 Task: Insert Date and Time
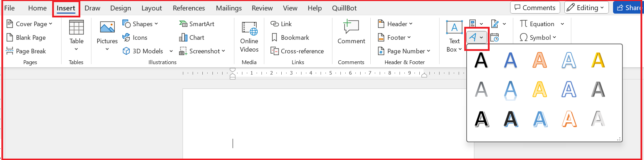click(494, 37)
